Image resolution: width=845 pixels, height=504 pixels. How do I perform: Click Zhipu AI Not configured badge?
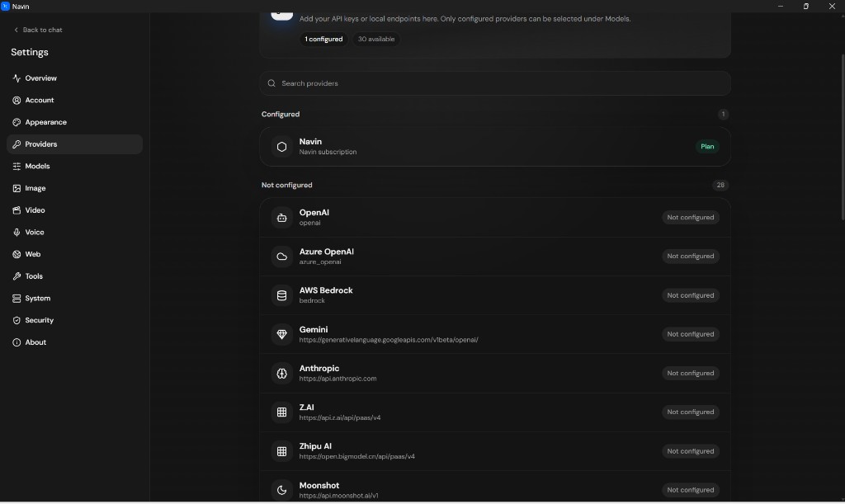[x=691, y=451]
